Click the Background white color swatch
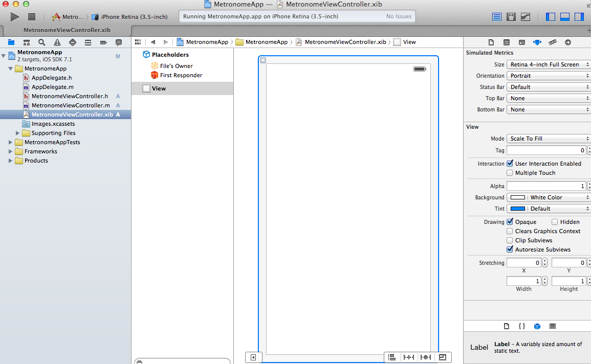The image size is (591, 364). click(x=518, y=197)
